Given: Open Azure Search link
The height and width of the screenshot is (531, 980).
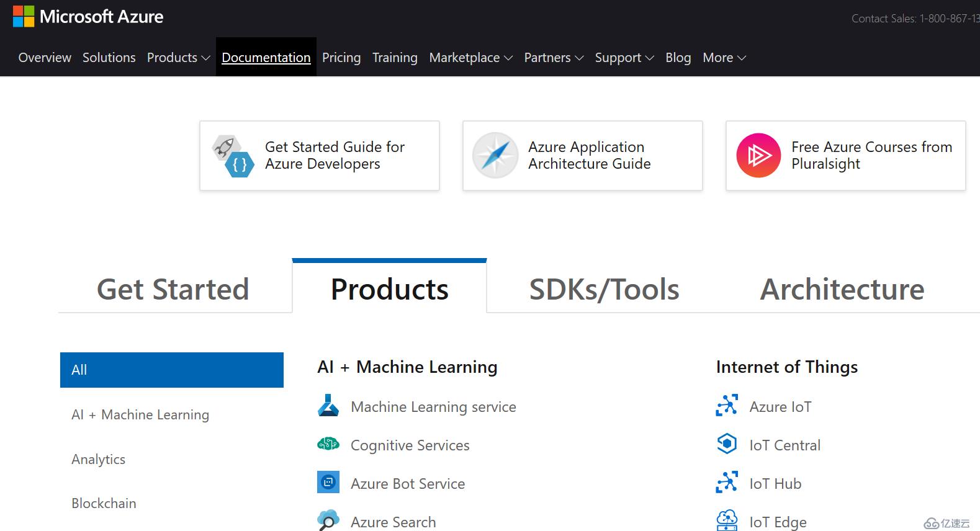Looking at the screenshot, I should click(x=393, y=522).
